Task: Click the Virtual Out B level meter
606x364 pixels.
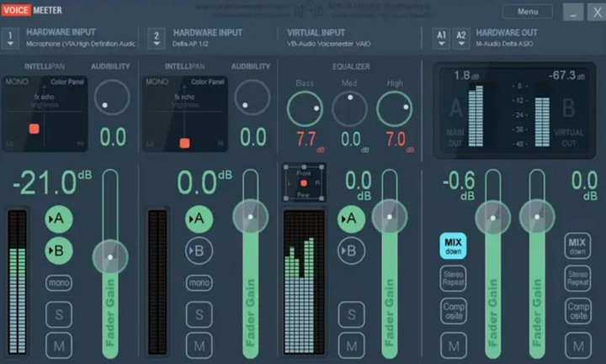Action: point(542,122)
